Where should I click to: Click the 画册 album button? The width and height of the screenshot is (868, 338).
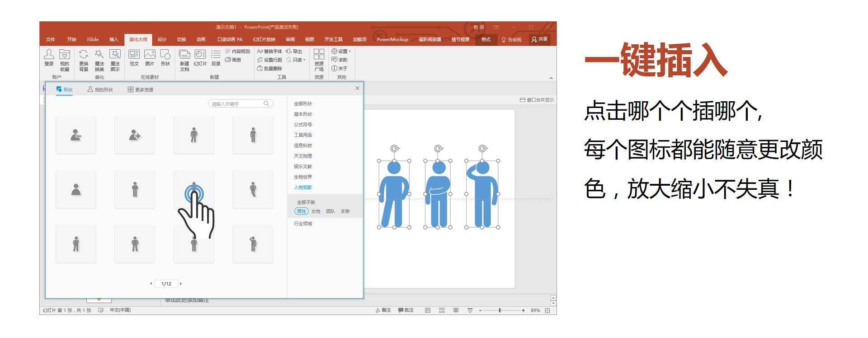pyautogui.click(x=233, y=60)
